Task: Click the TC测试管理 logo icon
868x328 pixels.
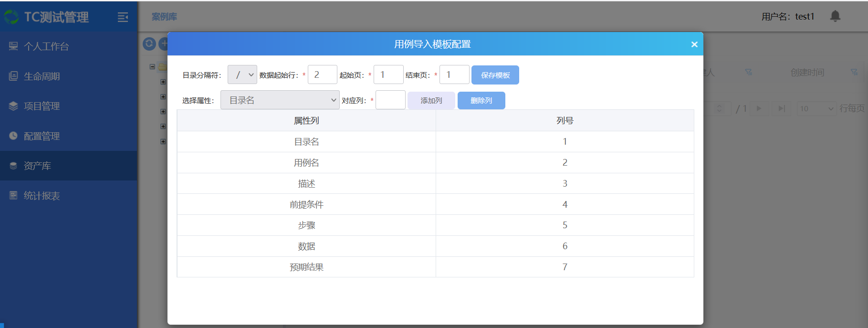Action: click(11, 18)
